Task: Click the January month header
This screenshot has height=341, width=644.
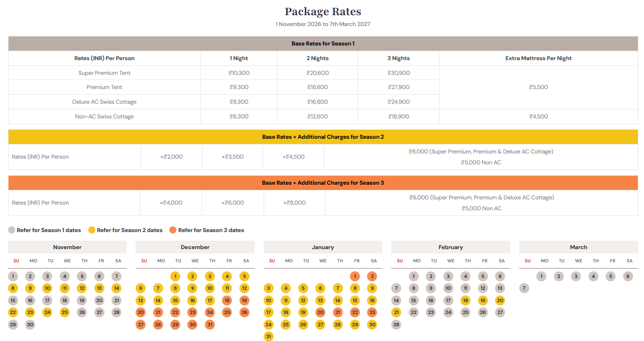Action: click(x=323, y=247)
